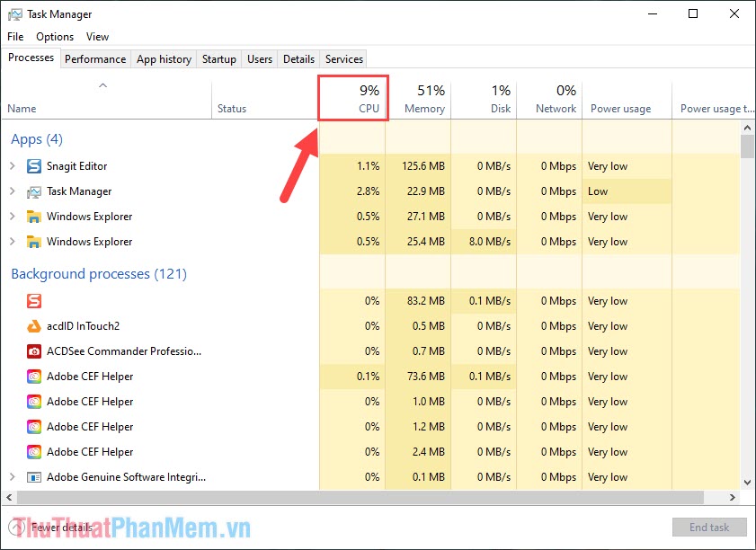Select the acdID InTouch2 row name
The width and height of the screenshot is (756, 550).
click(83, 326)
